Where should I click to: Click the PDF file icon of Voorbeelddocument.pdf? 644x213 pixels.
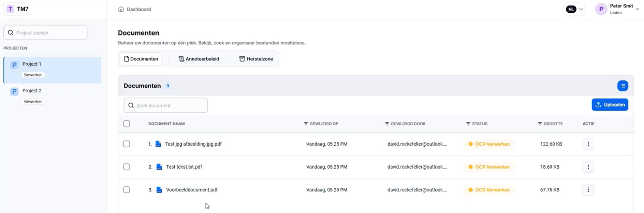(x=159, y=190)
